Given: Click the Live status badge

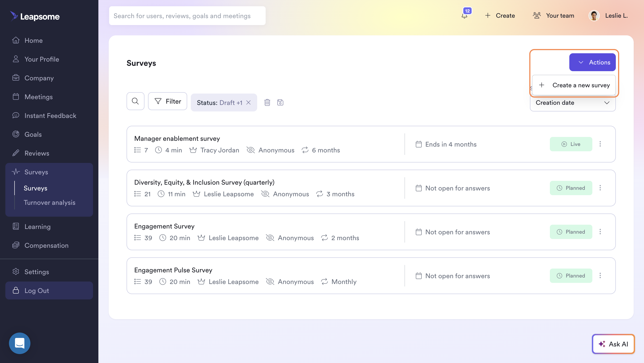Looking at the screenshot, I should pos(571,144).
